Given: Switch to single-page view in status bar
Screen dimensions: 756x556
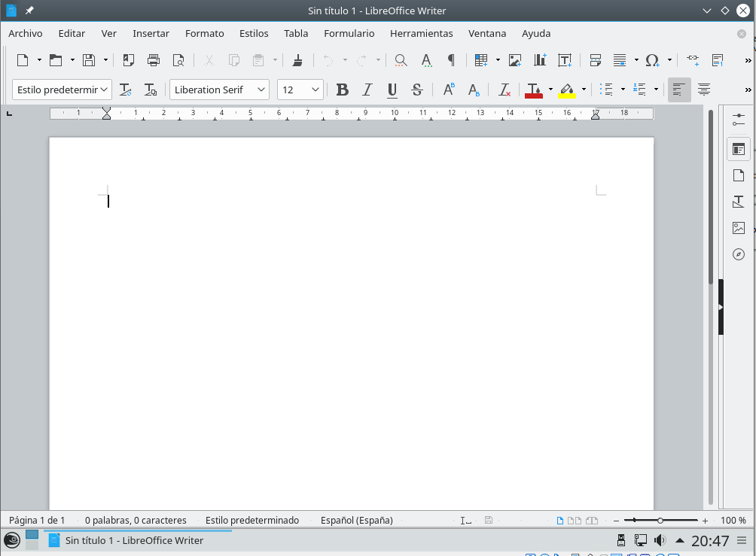Looking at the screenshot, I should click(x=560, y=521).
